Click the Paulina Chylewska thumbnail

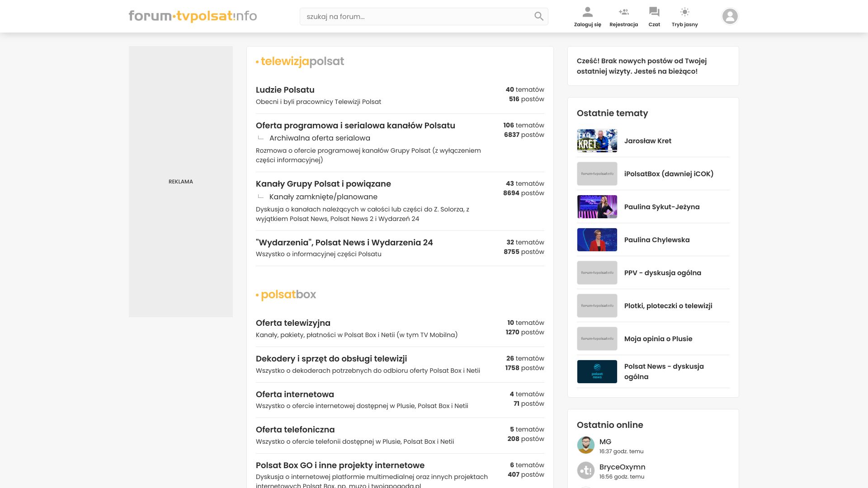coord(597,239)
